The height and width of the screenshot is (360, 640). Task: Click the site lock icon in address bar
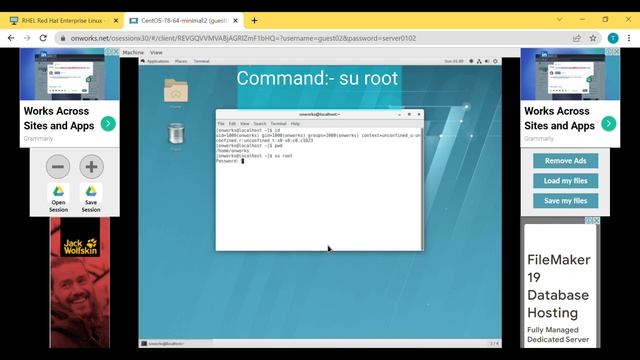point(62,38)
